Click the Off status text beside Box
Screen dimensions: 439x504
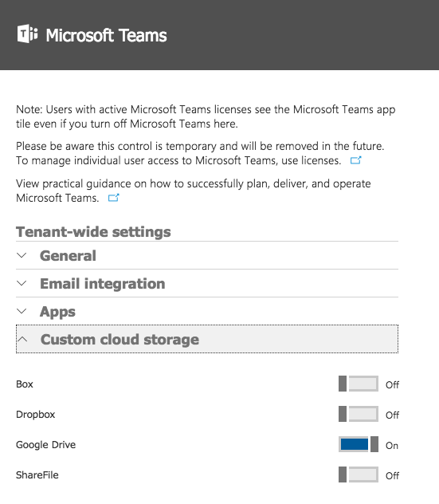point(393,384)
